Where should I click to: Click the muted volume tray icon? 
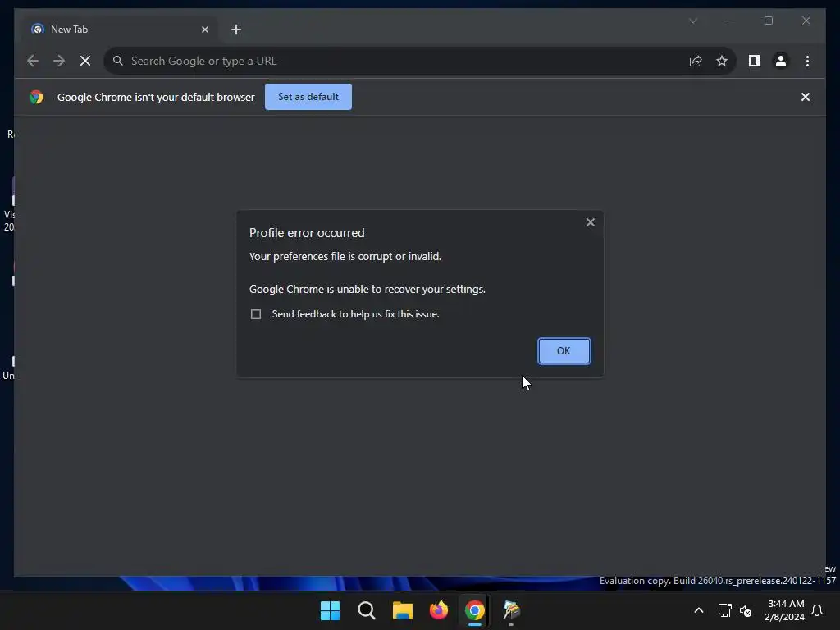pos(746,610)
